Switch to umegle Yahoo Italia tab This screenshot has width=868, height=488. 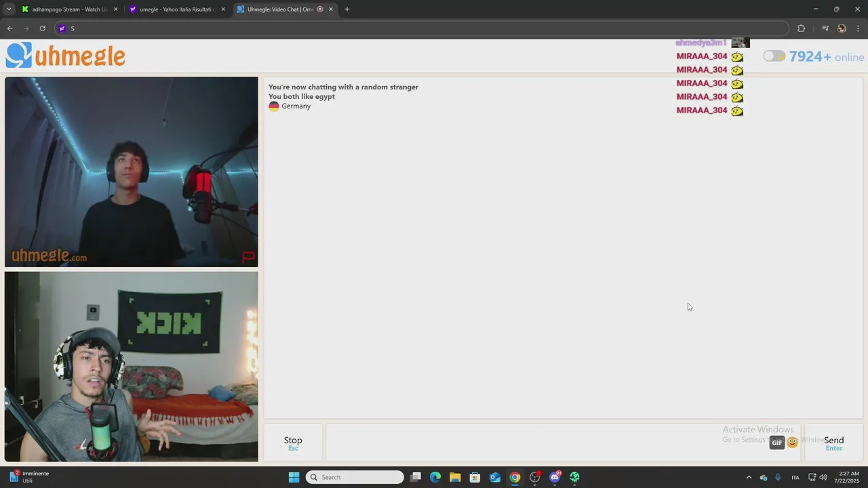pos(176,9)
